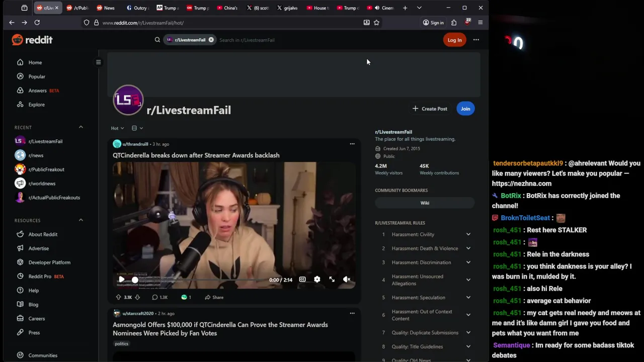This screenshot has width=644, height=362.
Task: Click the video progress scrubber handle
Action: tap(135, 280)
